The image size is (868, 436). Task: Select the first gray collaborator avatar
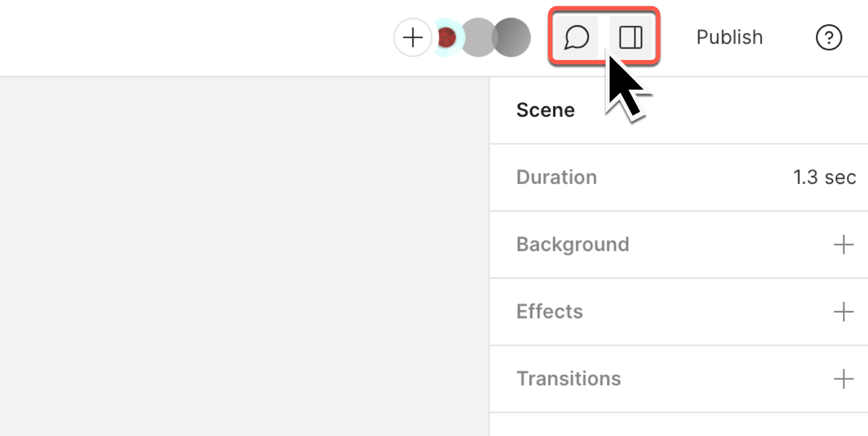479,37
